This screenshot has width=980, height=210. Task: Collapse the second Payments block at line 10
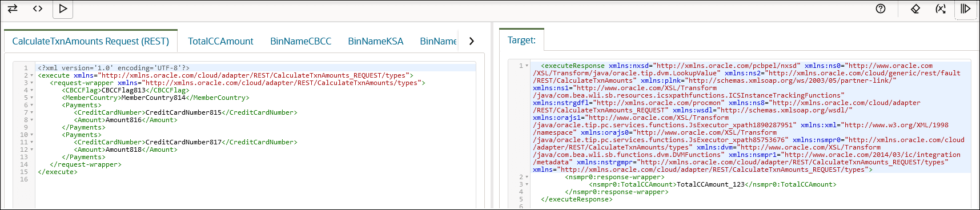tap(31, 135)
